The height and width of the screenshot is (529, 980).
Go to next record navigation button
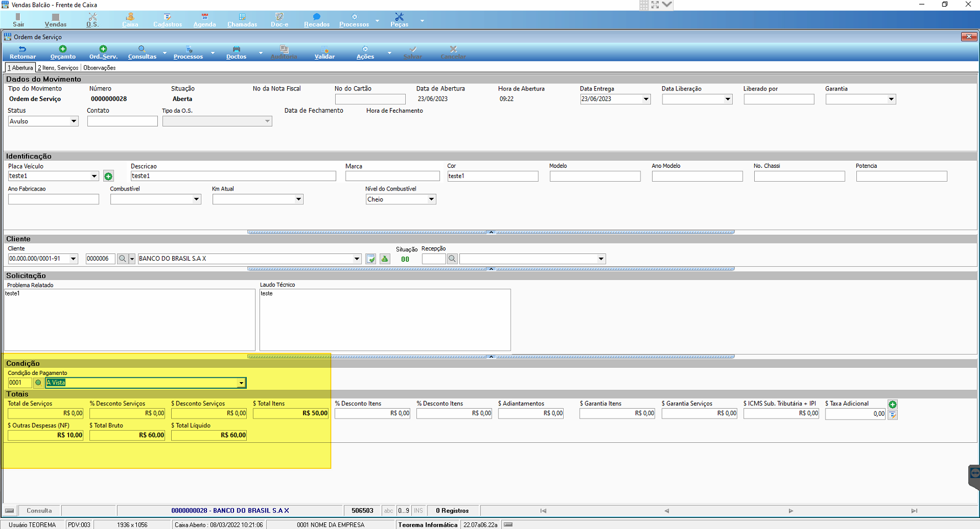coord(791,511)
